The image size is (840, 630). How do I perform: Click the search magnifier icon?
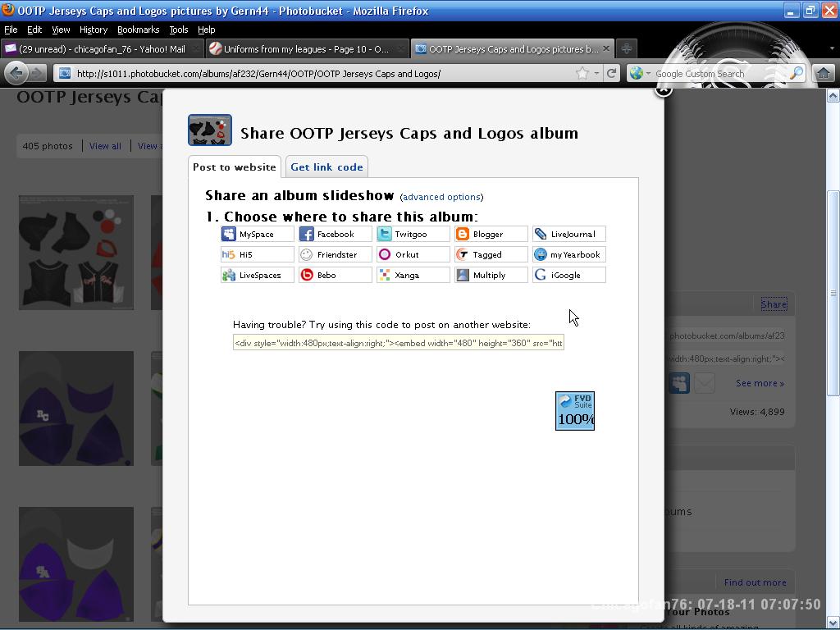pos(797,73)
